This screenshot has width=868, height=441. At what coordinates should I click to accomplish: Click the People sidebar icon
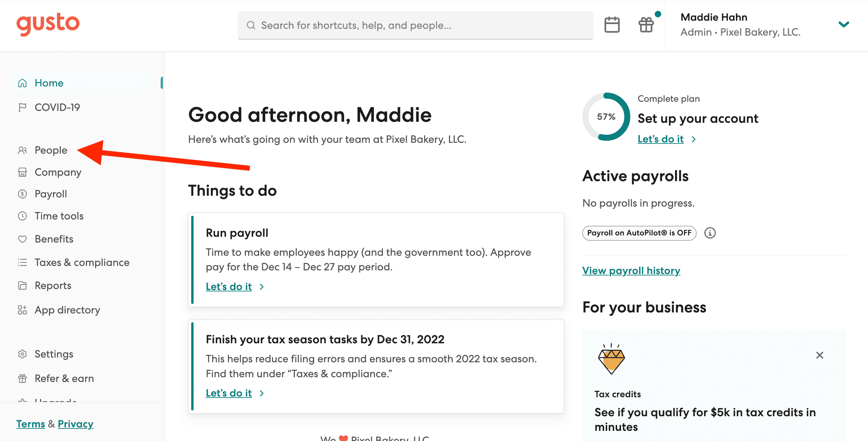(22, 150)
